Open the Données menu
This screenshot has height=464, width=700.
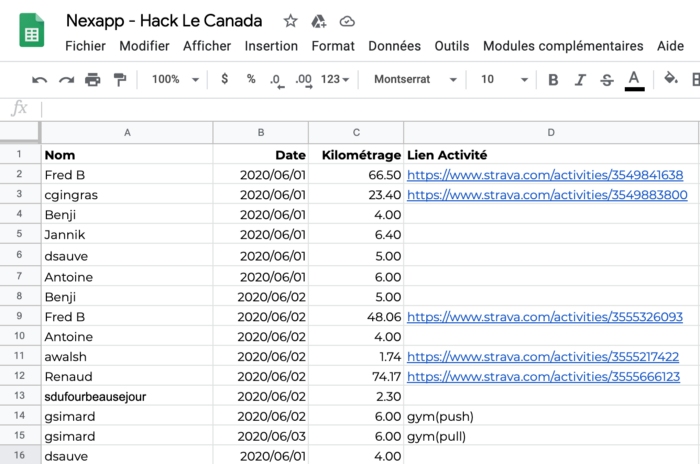[394, 46]
